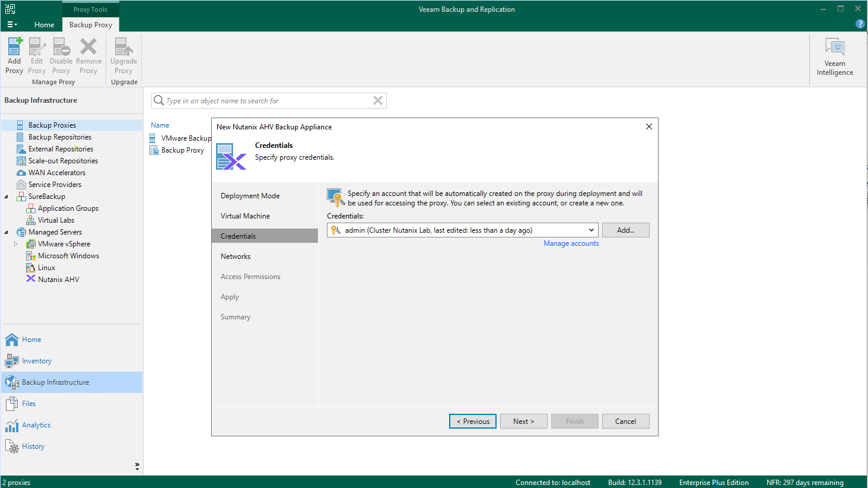Select Virtual Labs tree node

56,220
